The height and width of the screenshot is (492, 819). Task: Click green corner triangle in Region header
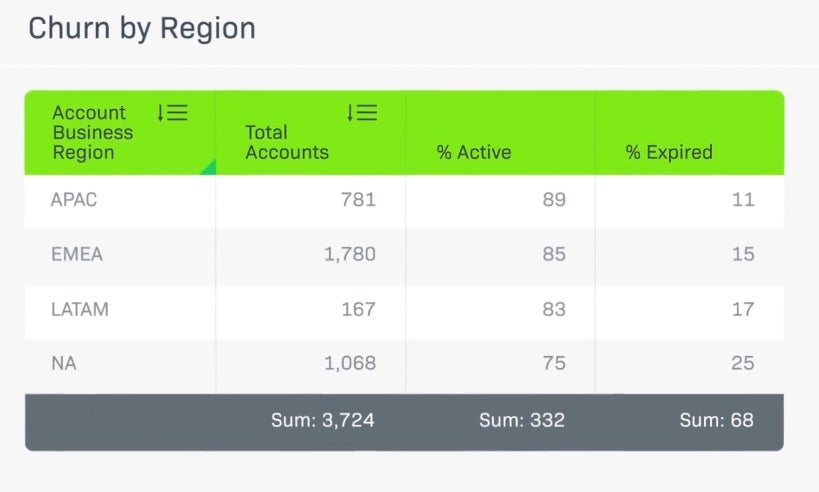point(208,167)
